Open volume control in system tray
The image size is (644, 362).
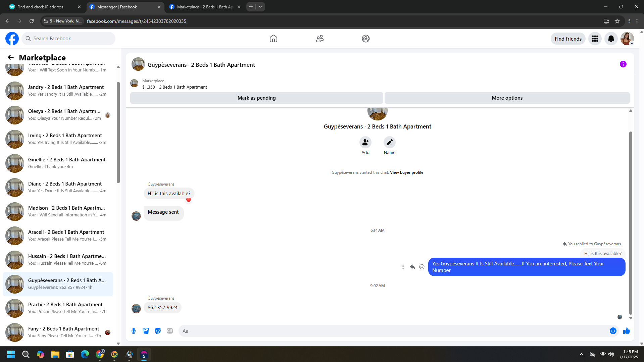point(611,354)
